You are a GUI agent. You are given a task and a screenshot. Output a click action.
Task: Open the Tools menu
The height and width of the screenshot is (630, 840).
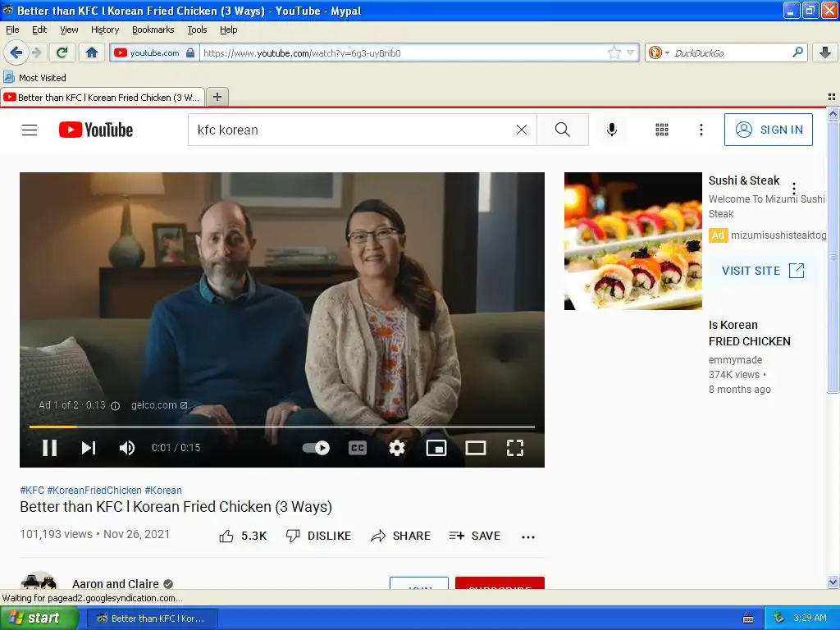tap(197, 30)
